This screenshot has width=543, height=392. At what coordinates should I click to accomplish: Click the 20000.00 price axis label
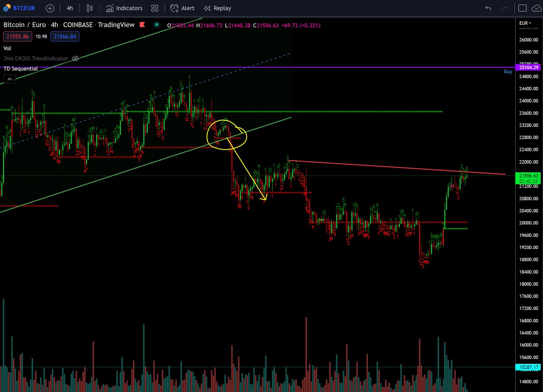pyautogui.click(x=529, y=223)
